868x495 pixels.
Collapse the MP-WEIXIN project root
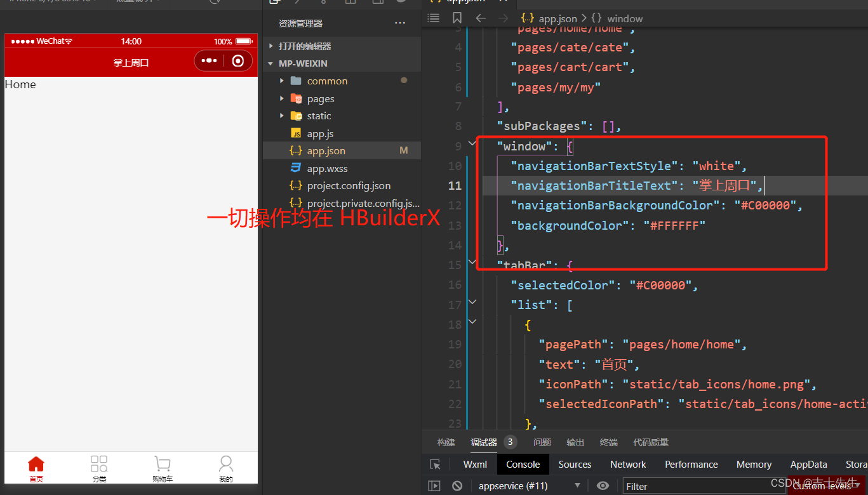(x=342, y=63)
